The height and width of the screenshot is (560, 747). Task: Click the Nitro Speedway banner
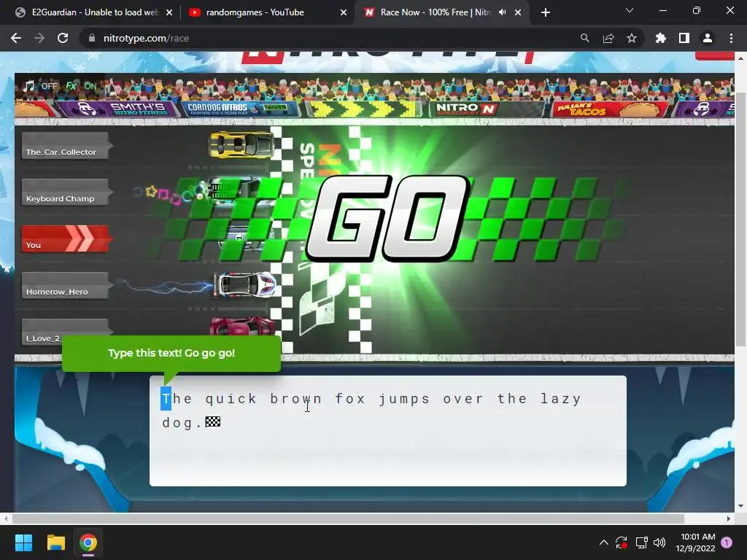tap(488, 109)
